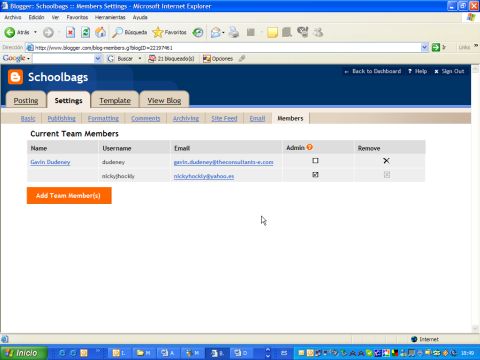480x360 pixels.
Task: Click the Messenger people icon in toolbar
Action: click(x=318, y=32)
